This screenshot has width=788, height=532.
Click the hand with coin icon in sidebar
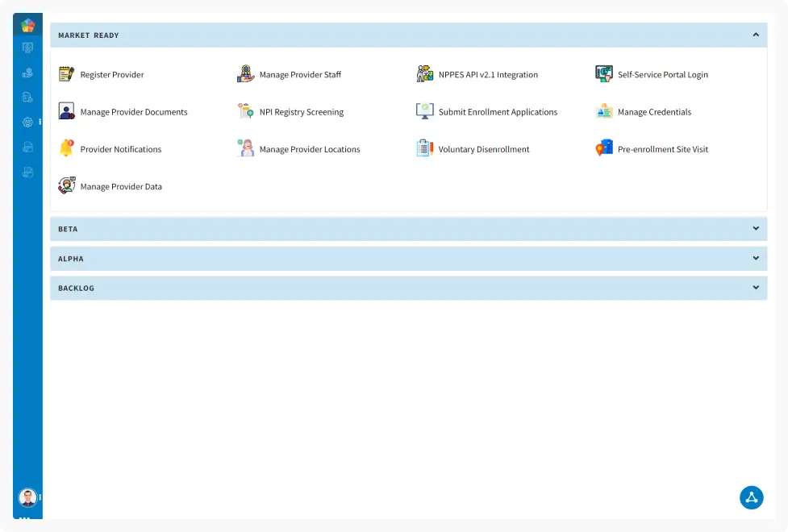[27, 73]
